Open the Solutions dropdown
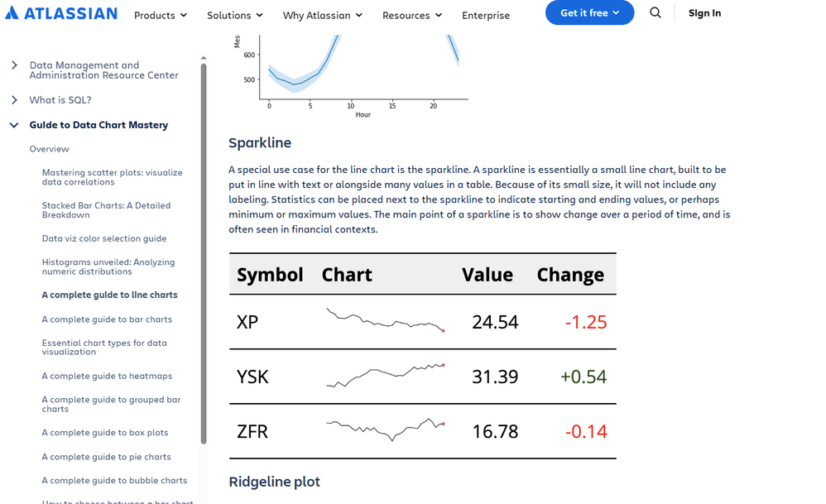The width and height of the screenshot is (826, 504). point(235,15)
